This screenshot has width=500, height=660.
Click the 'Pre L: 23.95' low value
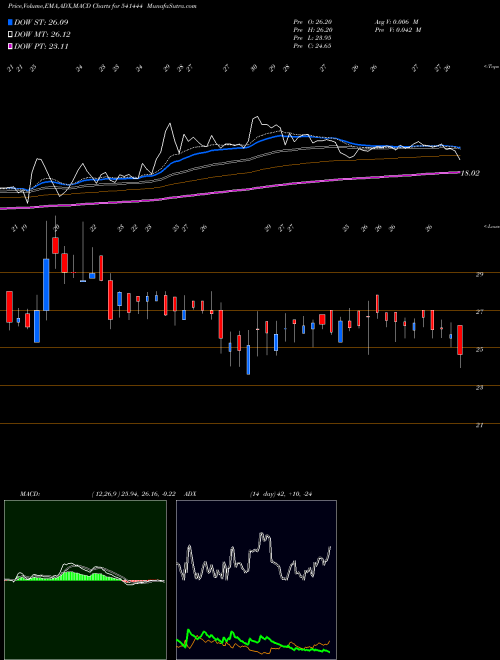pyautogui.click(x=313, y=38)
